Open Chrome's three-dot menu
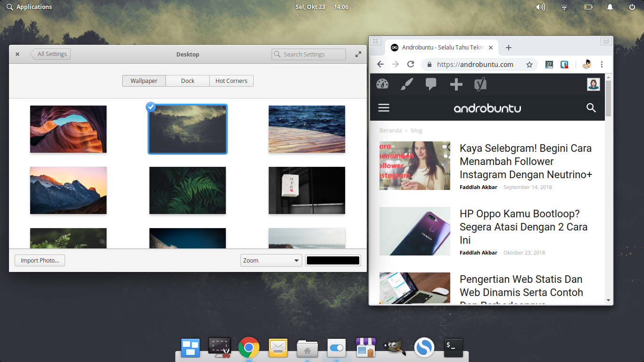Image resolution: width=644 pixels, height=362 pixels. point(602,64)
